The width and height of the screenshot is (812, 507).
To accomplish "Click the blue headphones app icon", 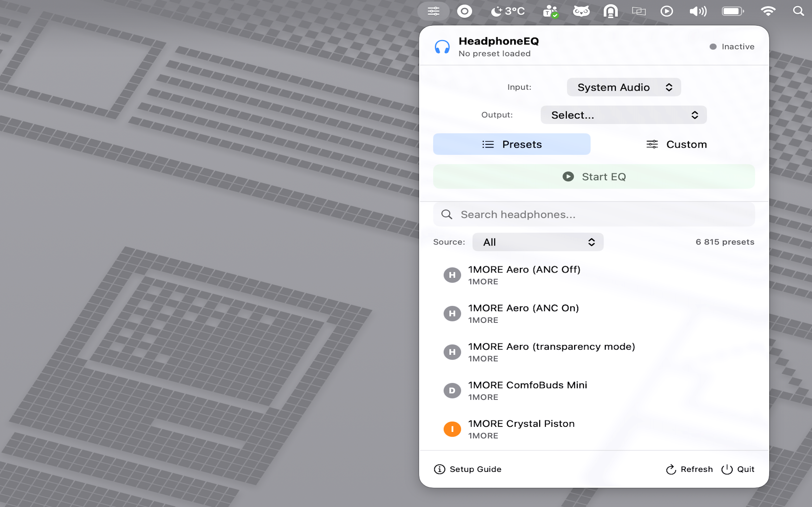I will coord(442,47).
